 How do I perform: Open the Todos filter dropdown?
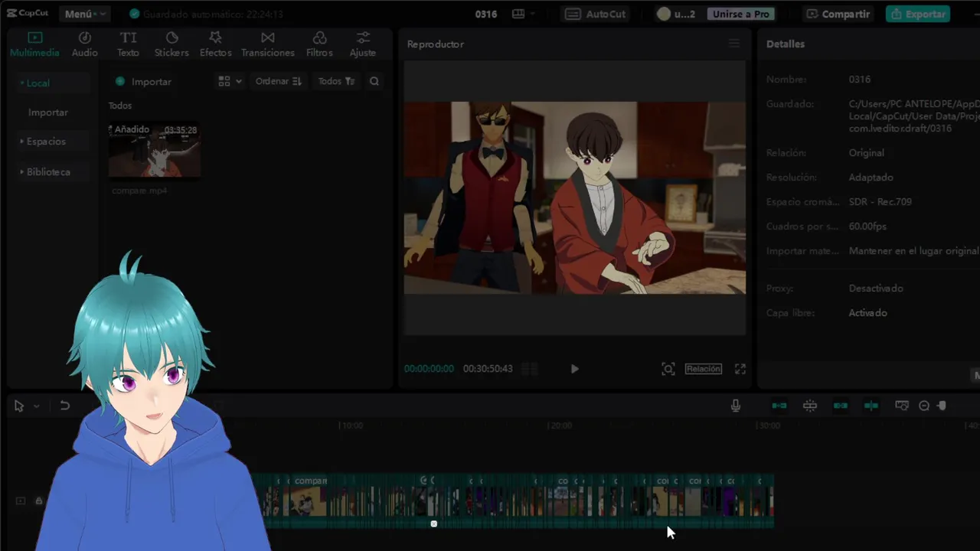pos(336,81)
